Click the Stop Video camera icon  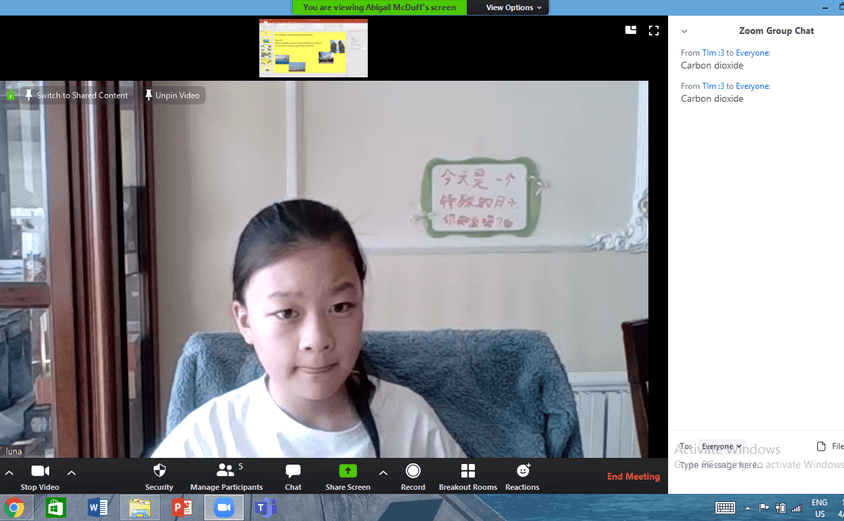(x=40, y=471)
